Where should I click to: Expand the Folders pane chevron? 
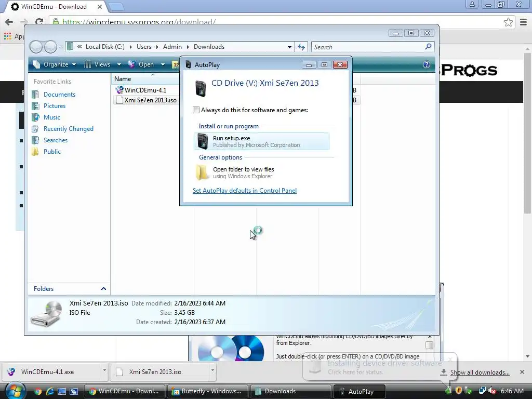103,289
